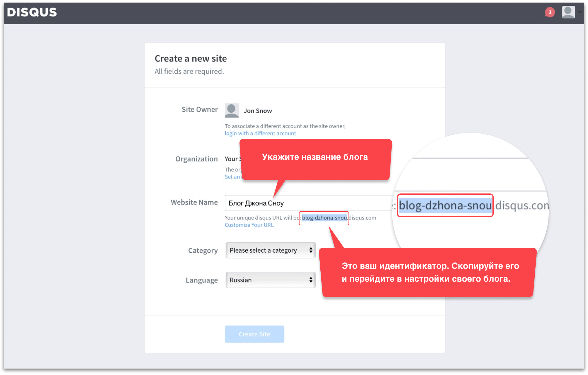Click the Language dropdown arrows icon
The height and width of the screenshot is (375, 588).
coord(311,280)
